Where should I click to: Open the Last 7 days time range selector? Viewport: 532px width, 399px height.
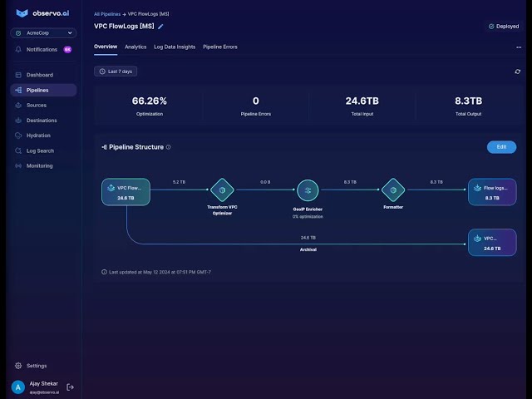point(116,71)
